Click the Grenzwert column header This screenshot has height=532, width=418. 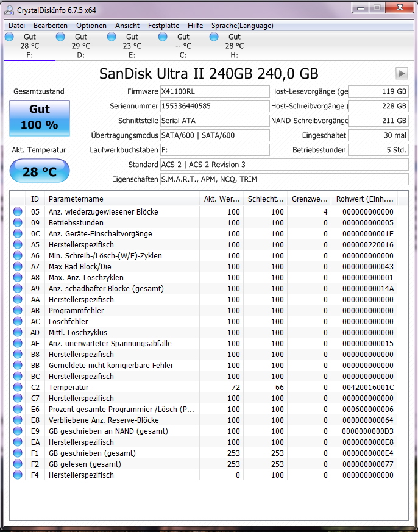(310, 199)
